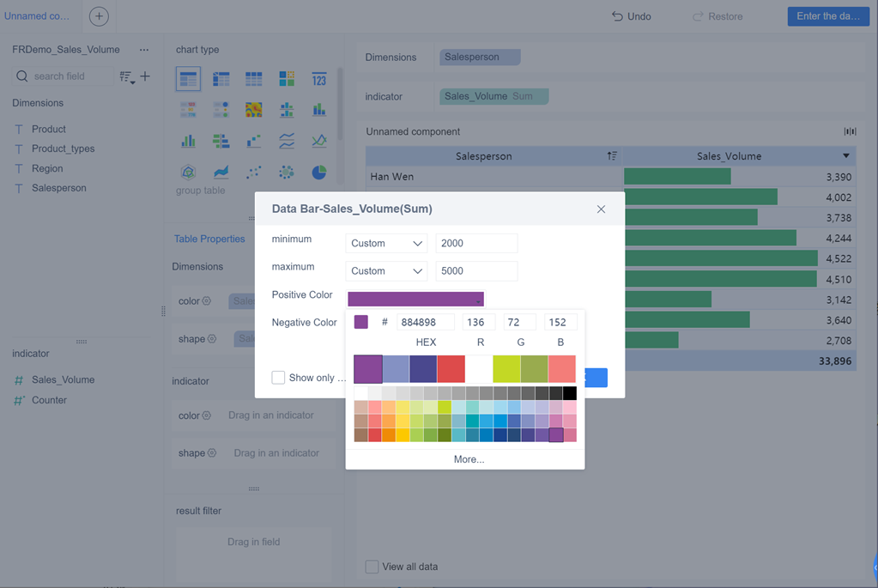
Task: Toggle the column width icon on Unnamed component
Action: [850, 131]
